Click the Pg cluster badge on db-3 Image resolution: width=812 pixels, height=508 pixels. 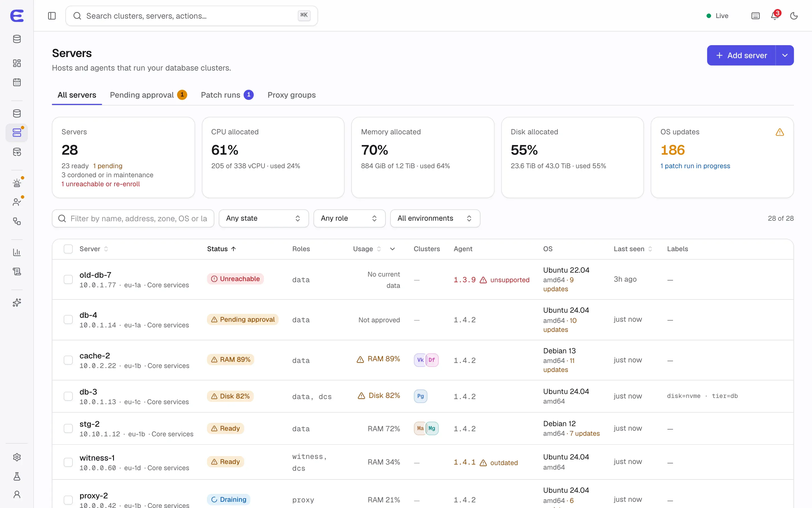point(420,396)
